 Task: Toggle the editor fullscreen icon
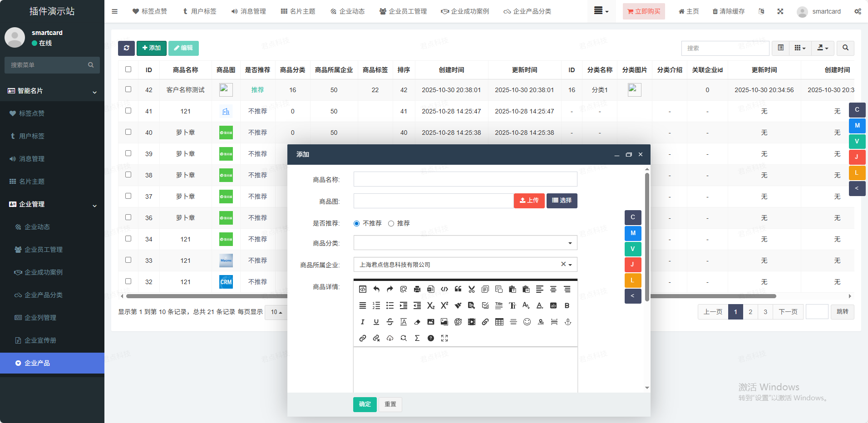(x=444, y=339)
